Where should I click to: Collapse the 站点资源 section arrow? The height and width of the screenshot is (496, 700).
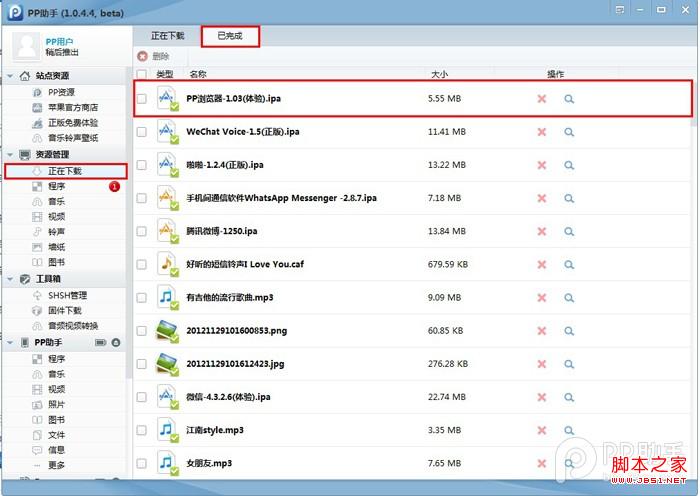coord(10,76)
